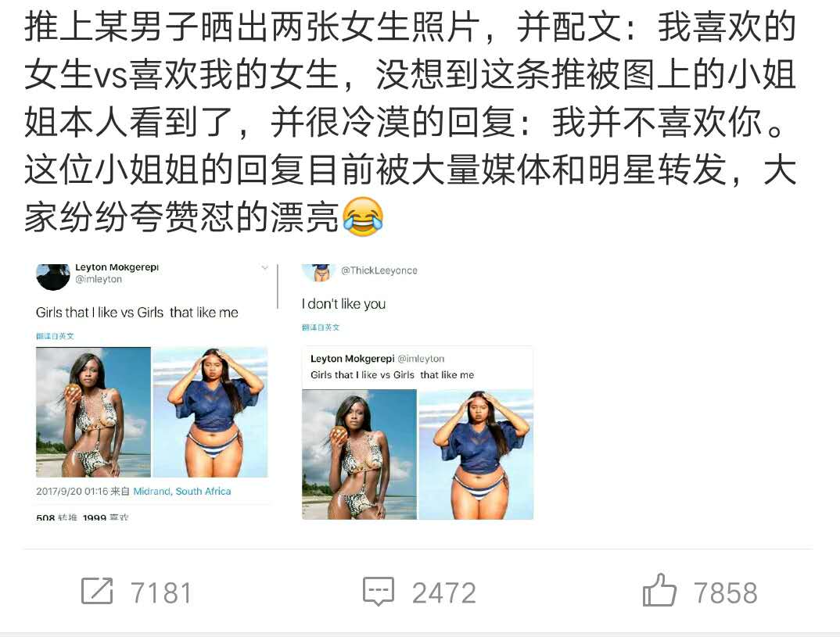
Task: Click translate link under 'I don't like you'
Action: click(321, 327)
